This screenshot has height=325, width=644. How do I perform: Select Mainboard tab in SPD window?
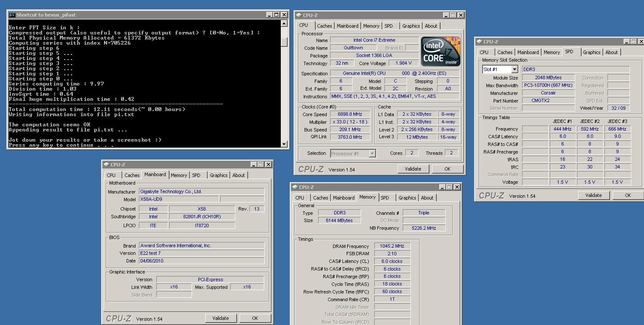point(528,52)
